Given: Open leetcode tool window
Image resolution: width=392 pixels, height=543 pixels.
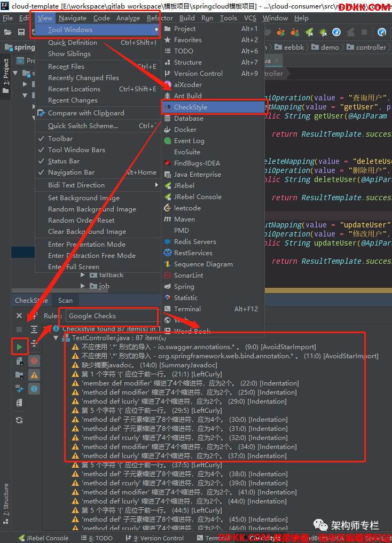Looking at the screenshot, I should pyautogui.click(x=213, y=208).
